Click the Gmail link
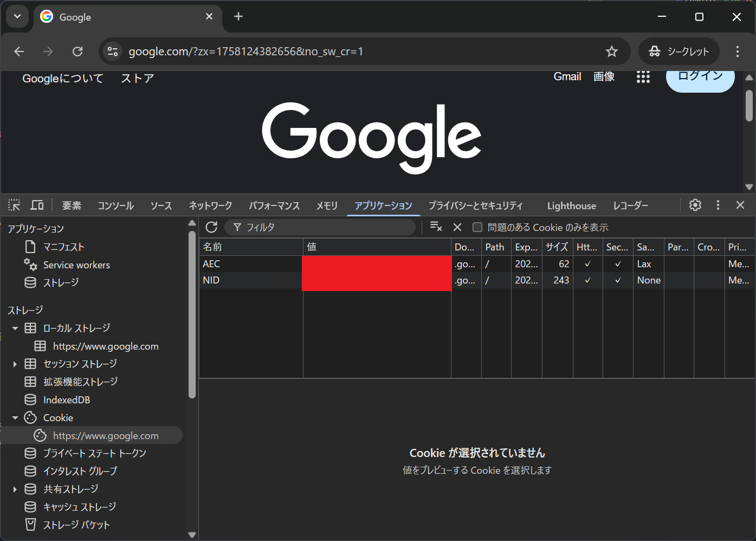Screen dimensions: 756x541 click(x=567, y=76)
